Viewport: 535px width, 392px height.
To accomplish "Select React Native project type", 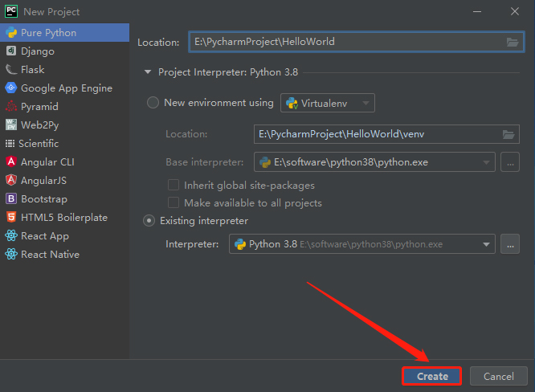I will (64, 254).
